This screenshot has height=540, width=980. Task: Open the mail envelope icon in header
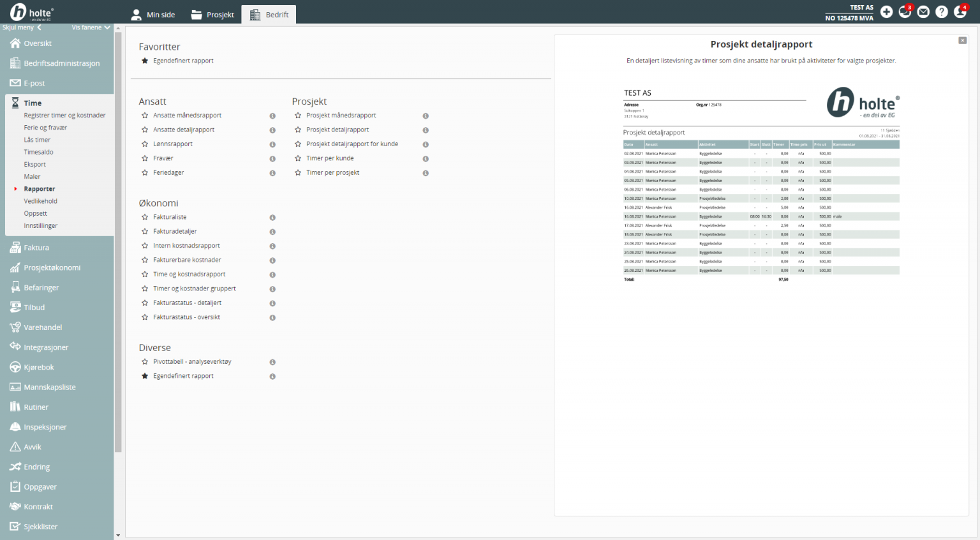pyautogui.click(x=923, y=12)
